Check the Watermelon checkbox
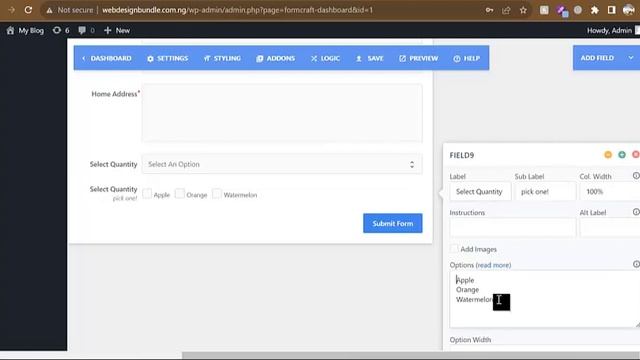Viewport: 640px width, 360px height. 217,193
